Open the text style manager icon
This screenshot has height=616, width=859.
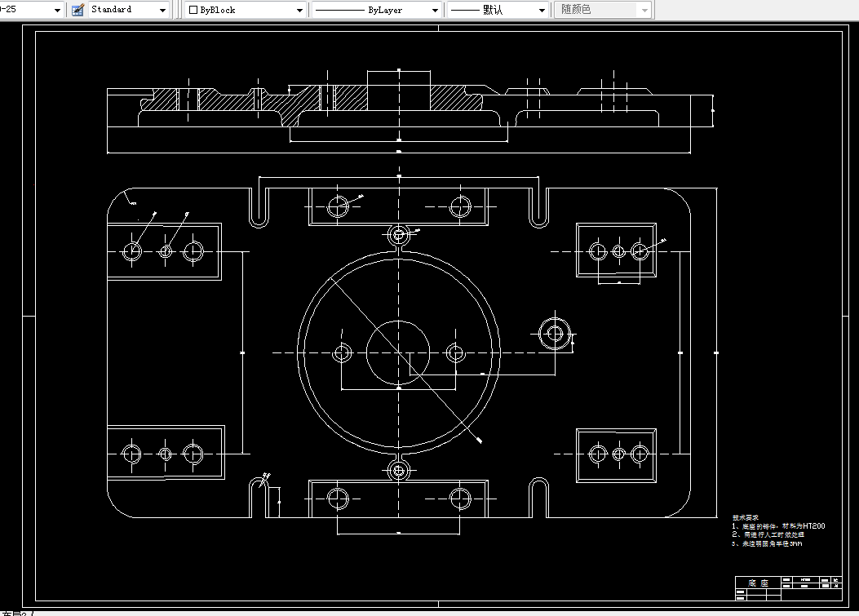(x=77, y=10)
